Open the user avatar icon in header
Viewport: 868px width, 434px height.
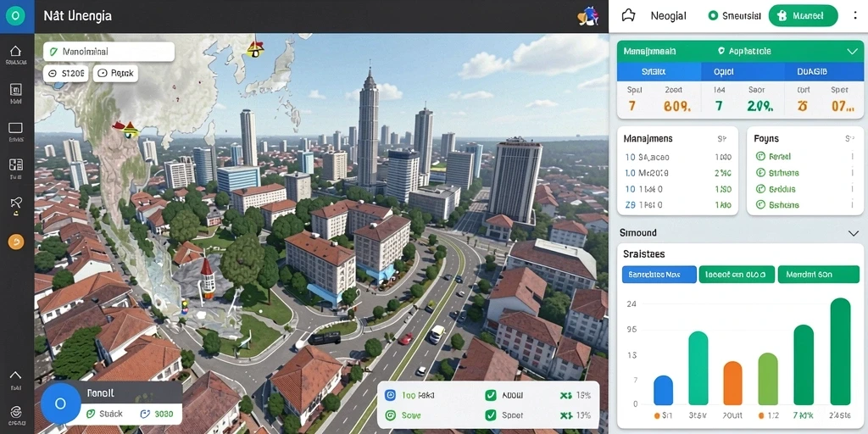pyautogui.click(x=587, y=16)
